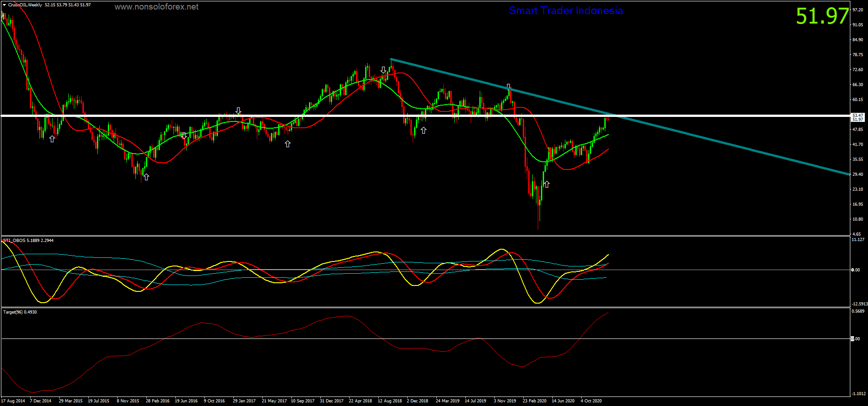Click the 60.15 price scale label
The image size is (868, 406).
tap(858, 100)
